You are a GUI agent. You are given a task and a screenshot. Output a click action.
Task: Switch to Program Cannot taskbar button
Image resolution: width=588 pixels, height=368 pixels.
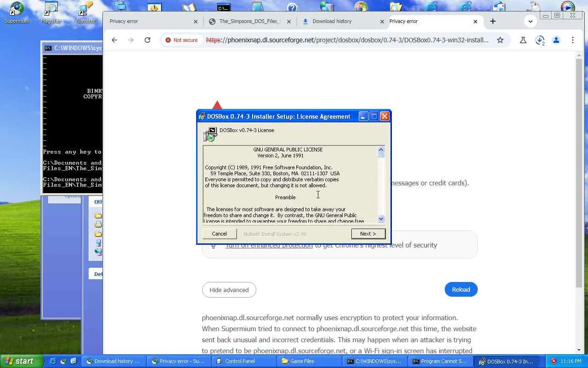pyautogui.click(x=440, y=361)
